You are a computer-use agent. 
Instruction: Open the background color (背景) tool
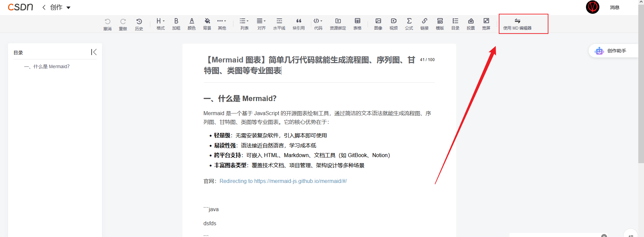[207, 24]
